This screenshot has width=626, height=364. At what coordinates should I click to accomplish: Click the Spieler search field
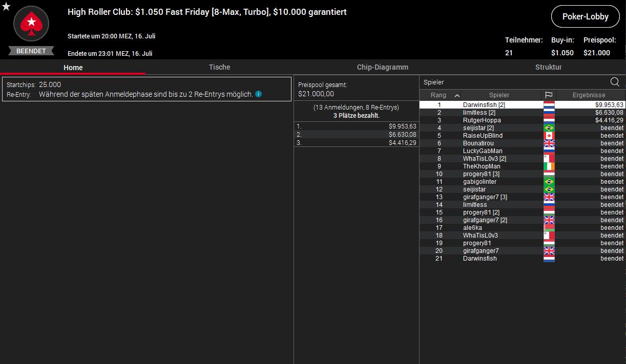click(x=512, y=82)
